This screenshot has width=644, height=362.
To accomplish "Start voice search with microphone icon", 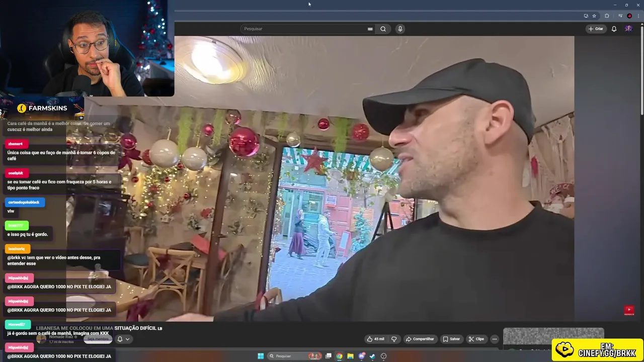I will 400,29.
